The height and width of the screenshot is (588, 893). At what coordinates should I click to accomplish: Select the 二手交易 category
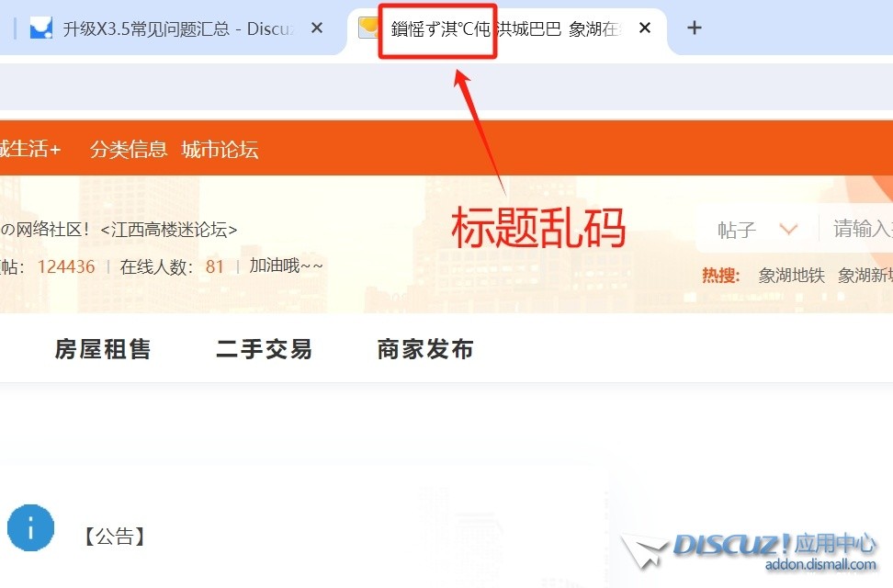coord(264,349)
